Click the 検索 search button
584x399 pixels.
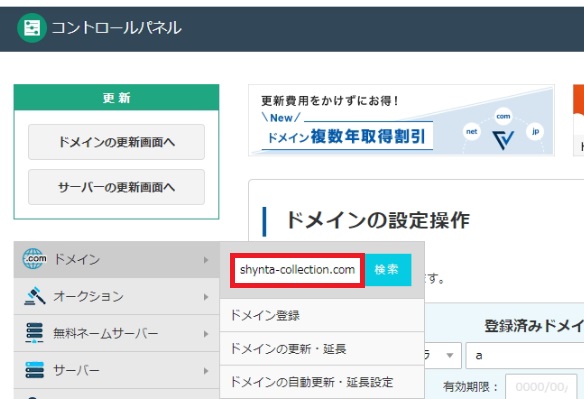tap(388, 270)
